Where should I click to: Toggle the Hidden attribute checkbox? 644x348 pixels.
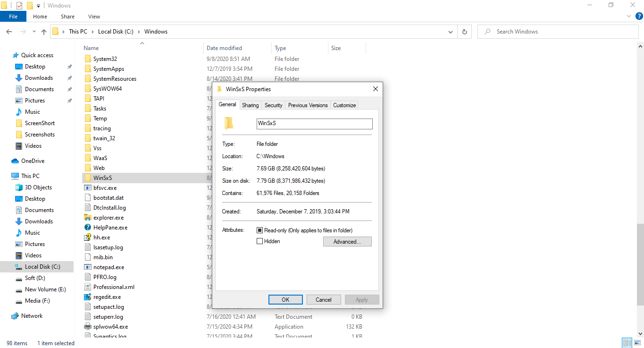pos(259,241)
